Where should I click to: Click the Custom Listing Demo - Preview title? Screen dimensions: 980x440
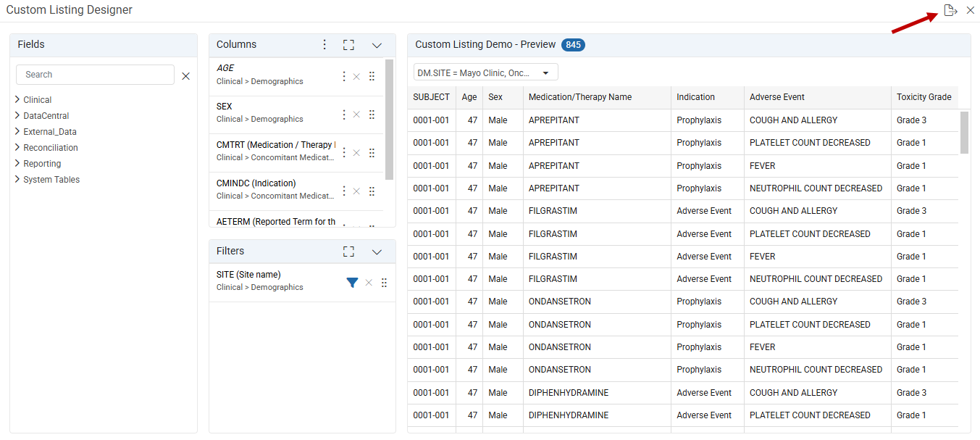pyautogui.click(x=485, y=45)
